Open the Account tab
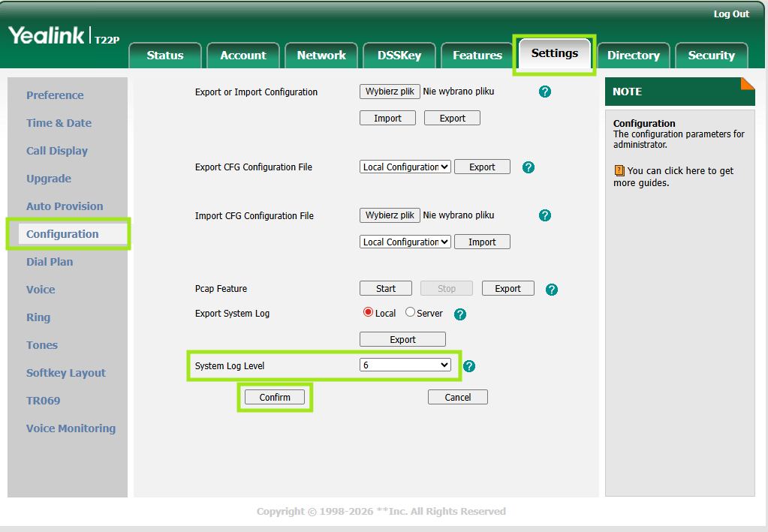 pos(243,56)
